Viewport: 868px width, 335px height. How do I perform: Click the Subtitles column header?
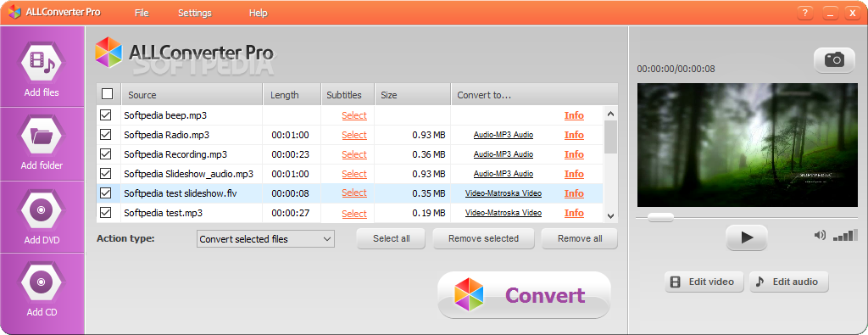pyautogui.click(x=348, y=95)
